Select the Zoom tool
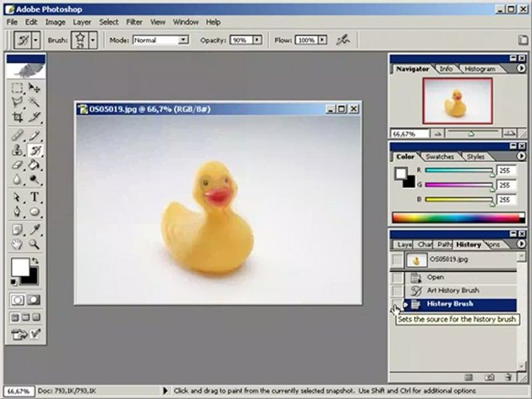 pyautogui.click(x=34, y=244)
